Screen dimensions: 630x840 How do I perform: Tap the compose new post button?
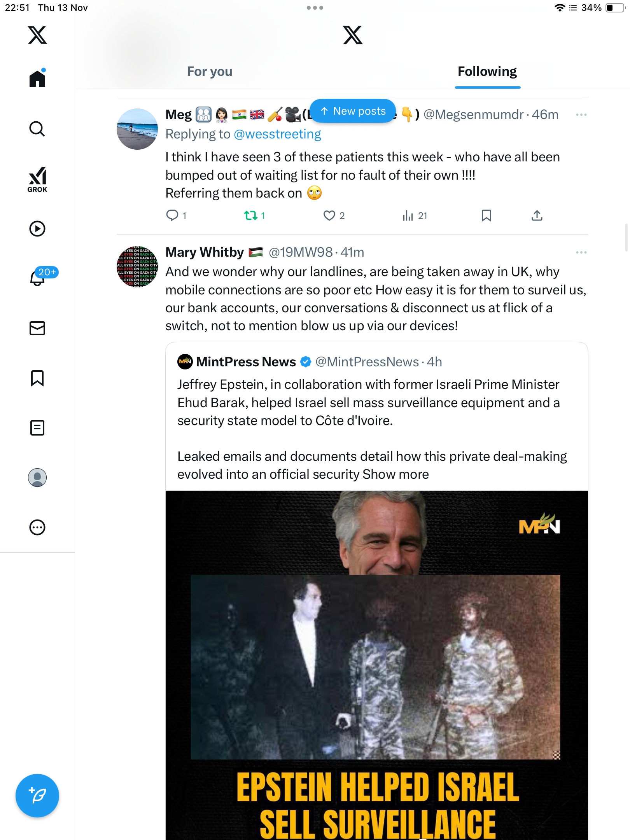tap(37, 796)
